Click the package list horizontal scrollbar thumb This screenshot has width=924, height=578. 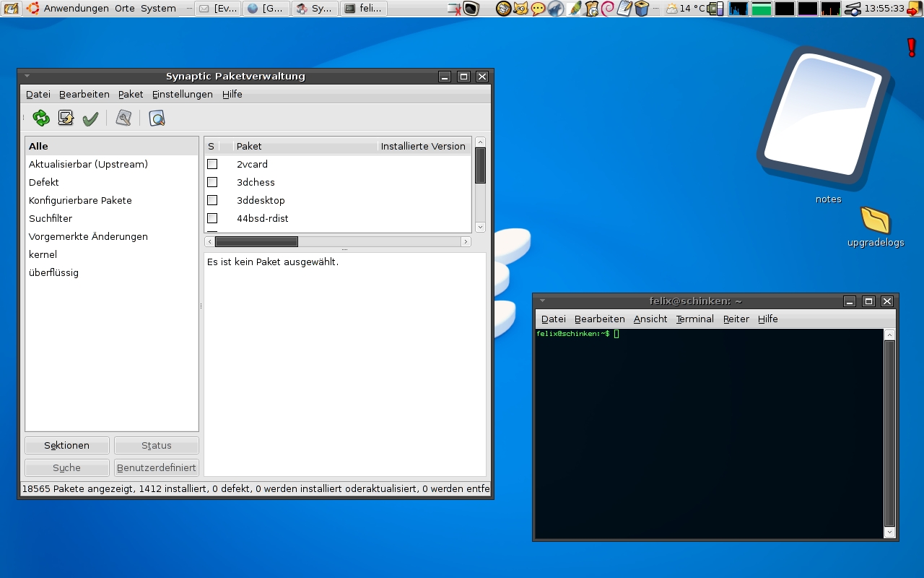coord(256,241)
